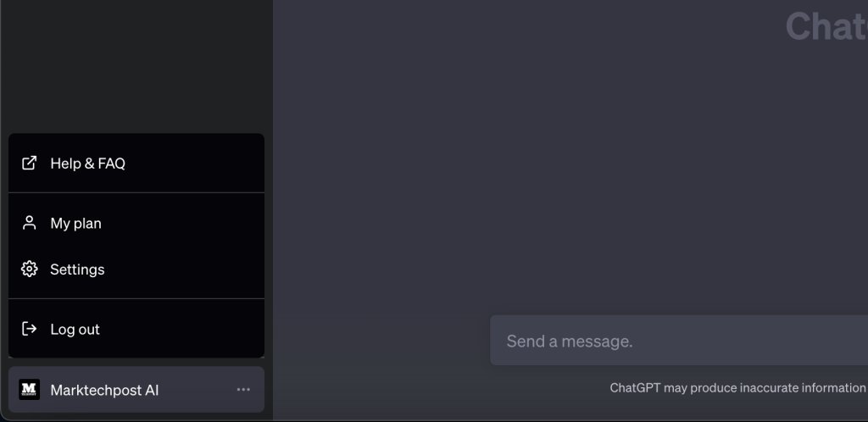Click the Settings text label
Screen dimensions: 868x422
tap(77, 270)
